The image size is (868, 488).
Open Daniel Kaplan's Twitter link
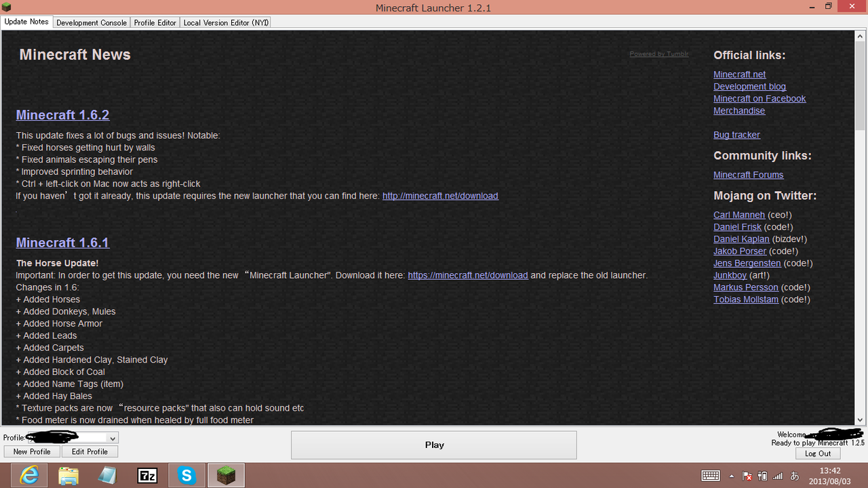click(x=741, y=239)
